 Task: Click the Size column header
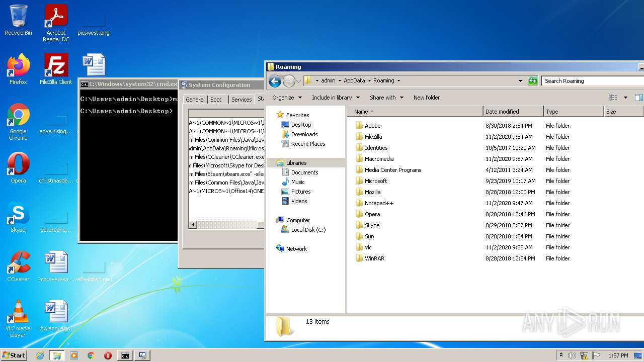point(623,112)
